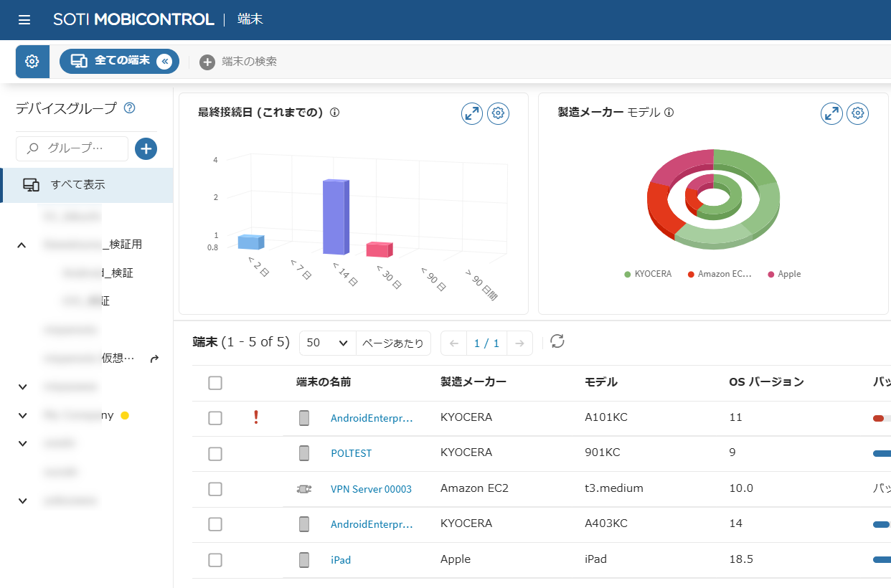
Task: Refresh the device list
Action: (557, 341)
